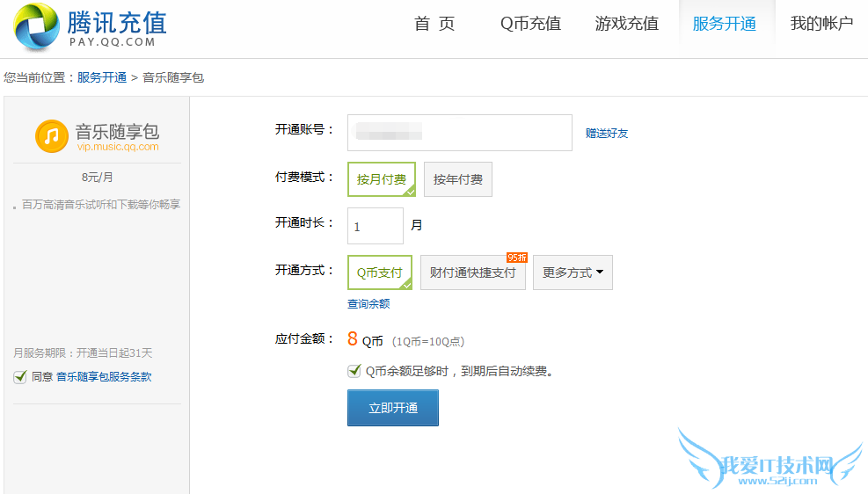Click the (1Q币=10Q点) note

coord(428,342)
